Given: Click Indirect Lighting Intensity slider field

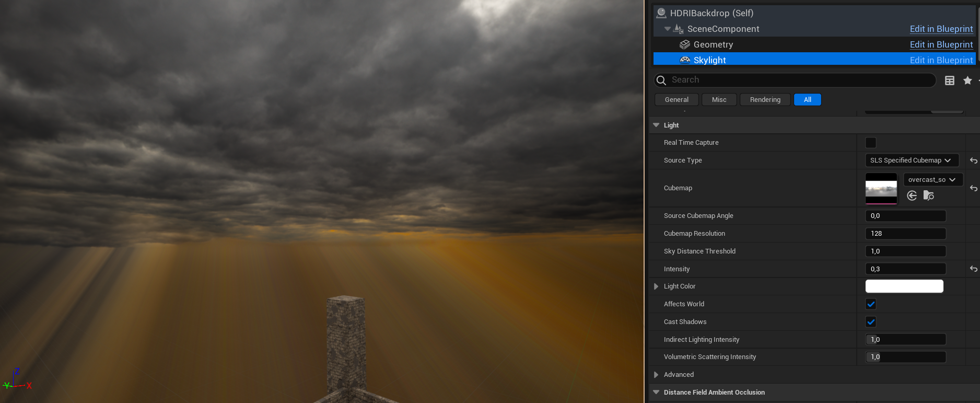Looking at the screenshot, I should point(906,340).
